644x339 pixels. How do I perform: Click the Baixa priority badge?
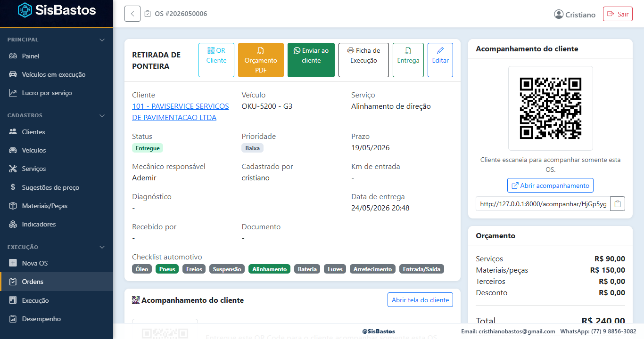pyautogui.click(x=253, y=148)
